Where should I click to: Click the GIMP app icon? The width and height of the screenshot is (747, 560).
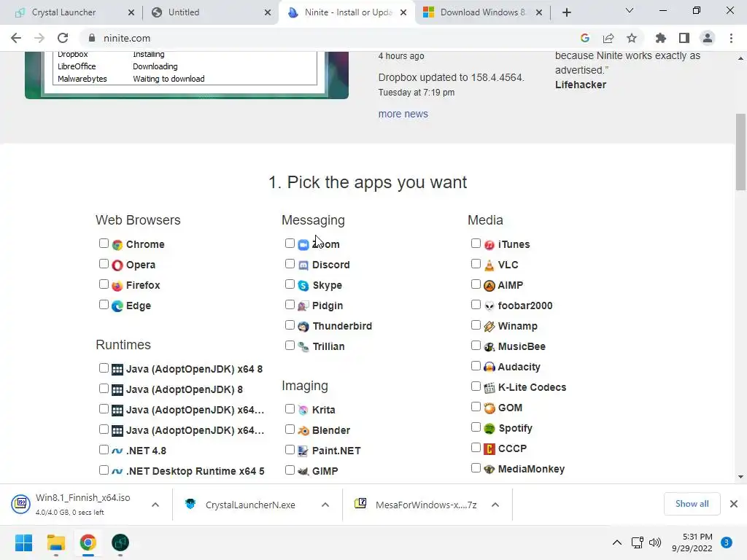pyautogui.click(x=303, y=472)
